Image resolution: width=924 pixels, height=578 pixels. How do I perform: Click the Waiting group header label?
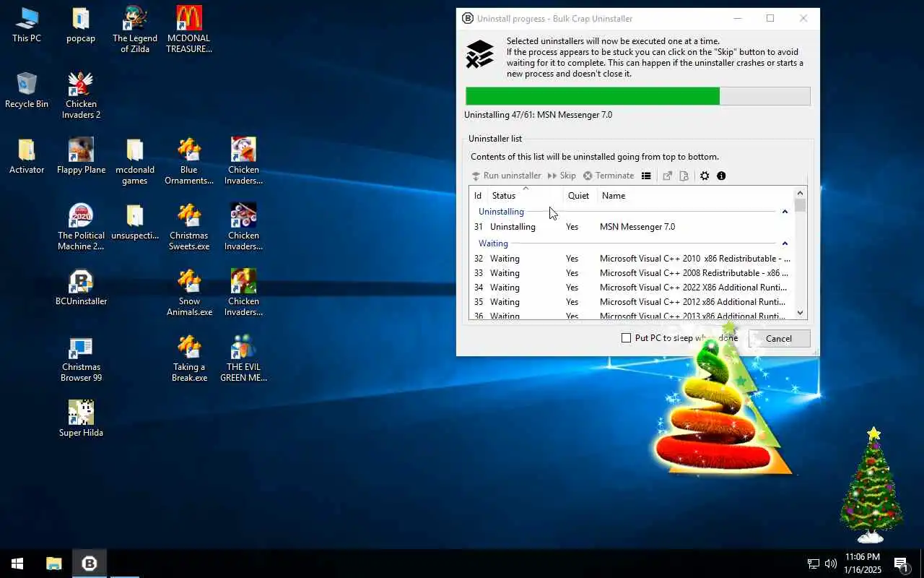click(x=493, y=243)
